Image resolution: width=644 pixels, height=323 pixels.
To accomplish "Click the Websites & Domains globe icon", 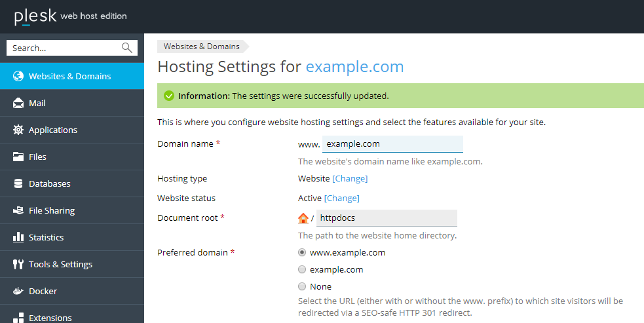I will pyautogui.click(x=18, y=76).
